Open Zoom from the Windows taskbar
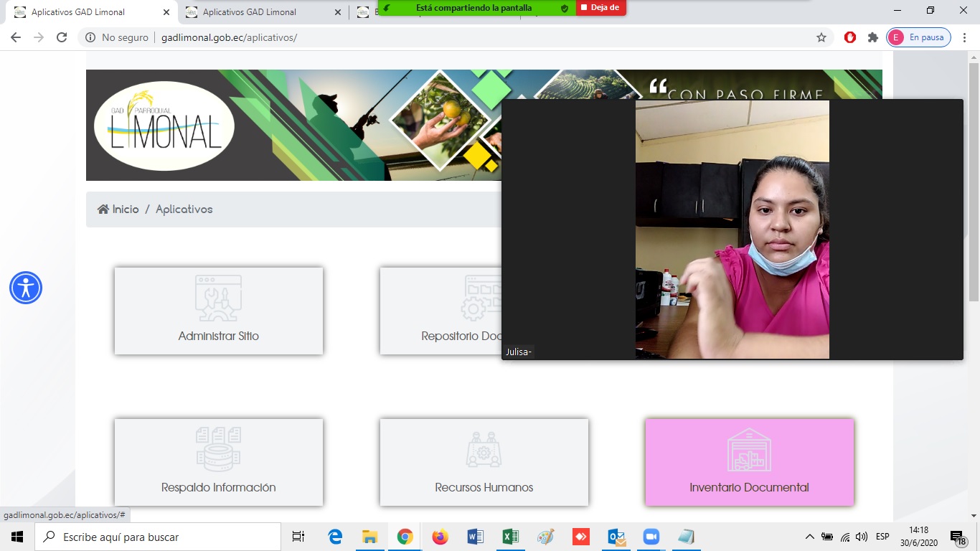 click(651, 537)
